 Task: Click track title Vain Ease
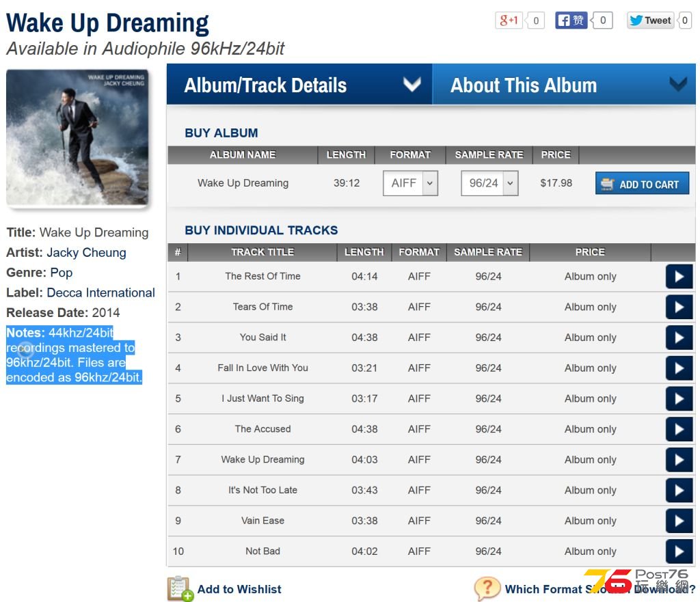(x=262, y=521)
